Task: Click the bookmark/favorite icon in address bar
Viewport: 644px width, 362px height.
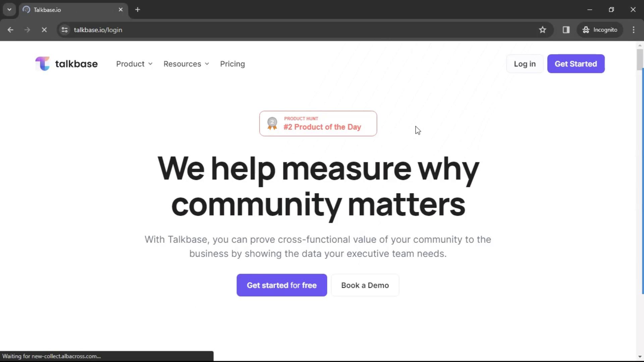Action: [542, 29]
